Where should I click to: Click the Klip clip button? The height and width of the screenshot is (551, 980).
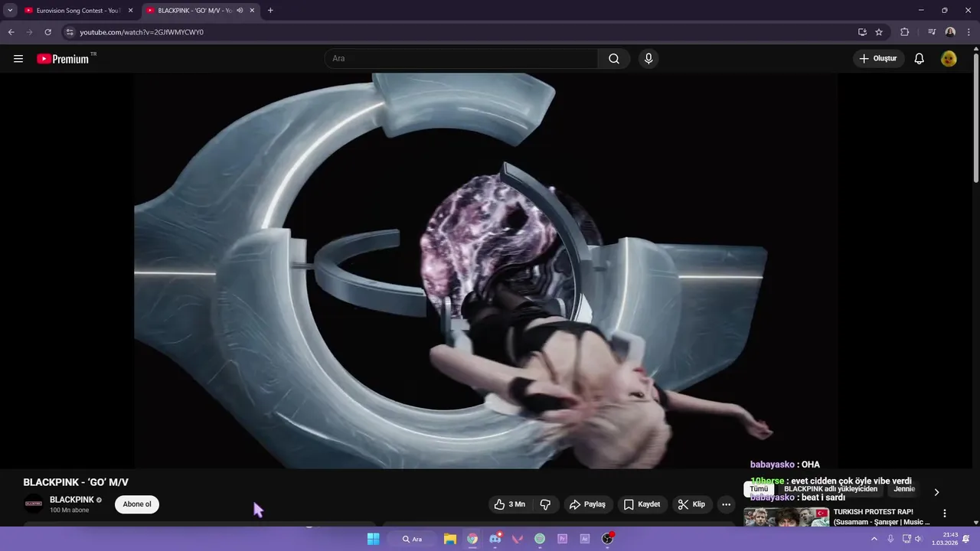coord(692,504)
